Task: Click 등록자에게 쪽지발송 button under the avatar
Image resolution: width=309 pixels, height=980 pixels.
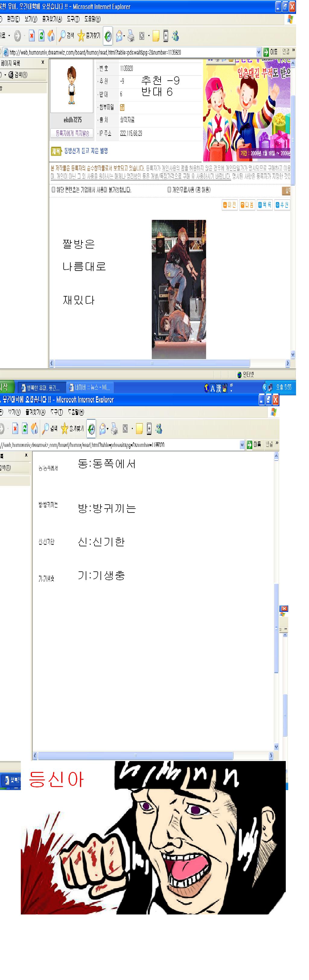Action: (x=72, y=133)
